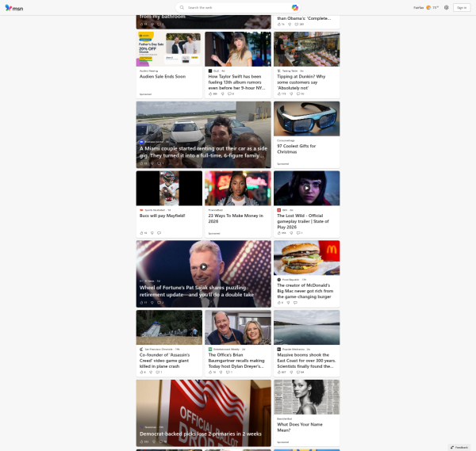Screen dimensions: 476x451
Task: Click the Fairfax location label
Action: click(x=418, y=8)
